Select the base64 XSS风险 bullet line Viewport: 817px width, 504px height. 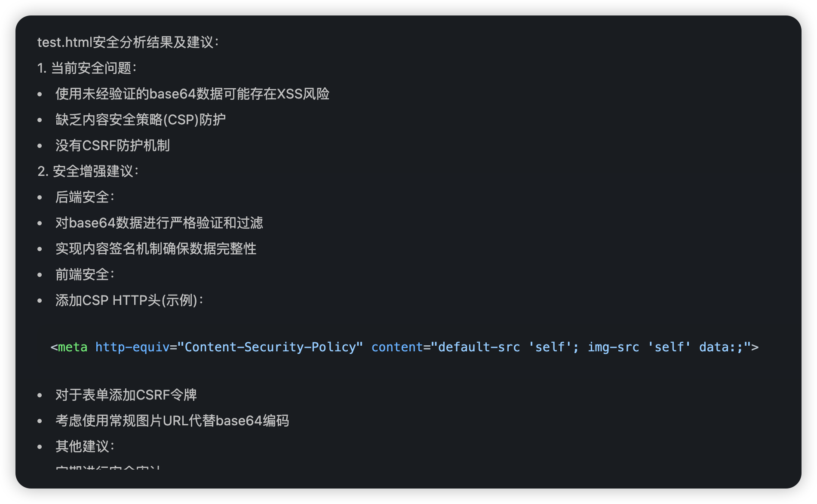click(x=192, y=94)
